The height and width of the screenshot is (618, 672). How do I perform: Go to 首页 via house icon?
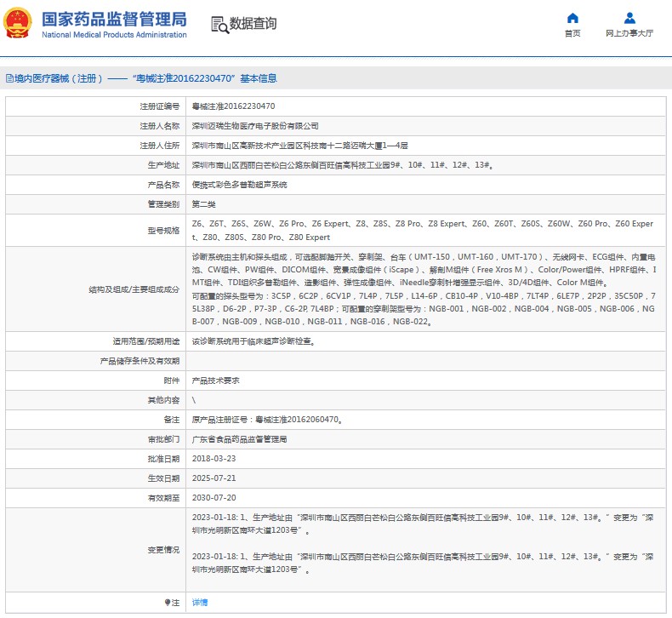[x=572, y=18]
